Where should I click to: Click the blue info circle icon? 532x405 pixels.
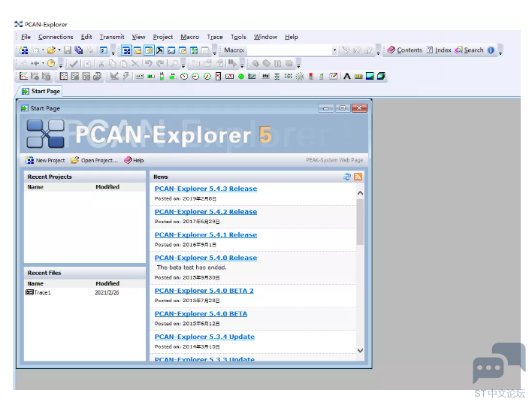click(491, 50)
